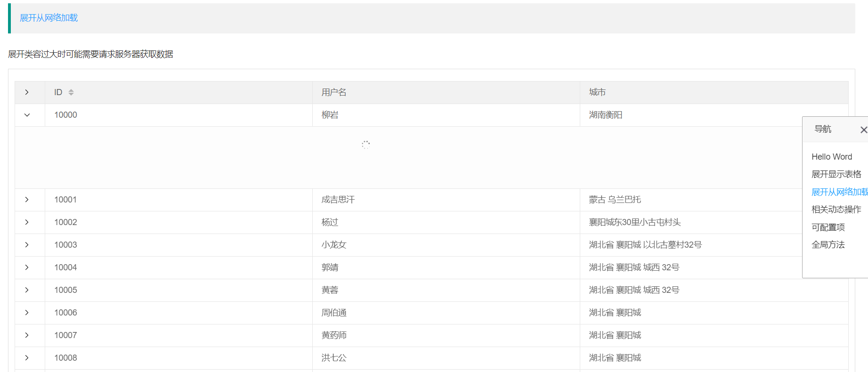This screenshot has width=868, height=372.
Task: Expand row 10001 成吉思汗
Action: click(27, 200)
